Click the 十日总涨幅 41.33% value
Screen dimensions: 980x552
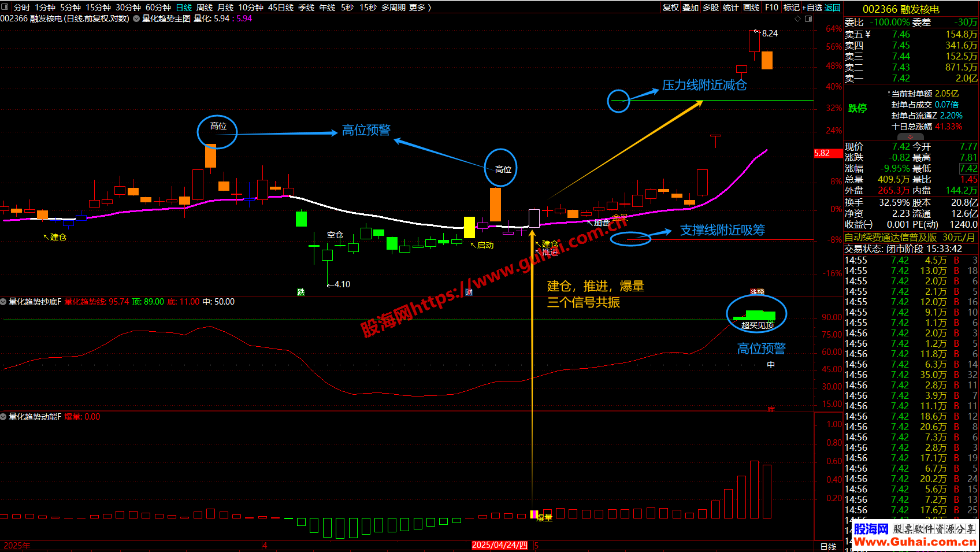[949, 127]
